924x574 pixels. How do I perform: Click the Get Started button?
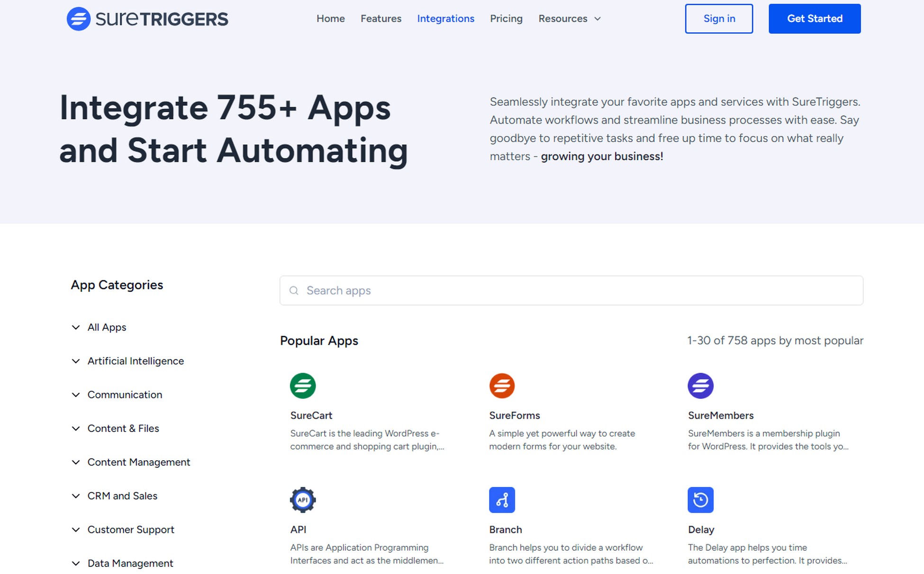pyautogui.click(x=814, y=18)
